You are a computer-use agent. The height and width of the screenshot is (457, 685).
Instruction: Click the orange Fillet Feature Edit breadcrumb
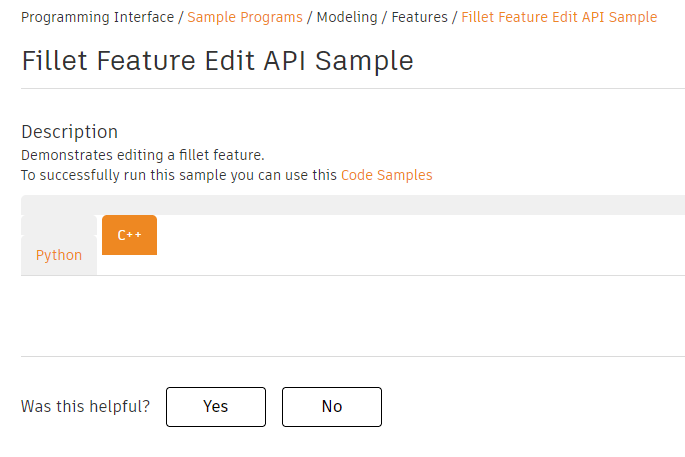[559, 17]
